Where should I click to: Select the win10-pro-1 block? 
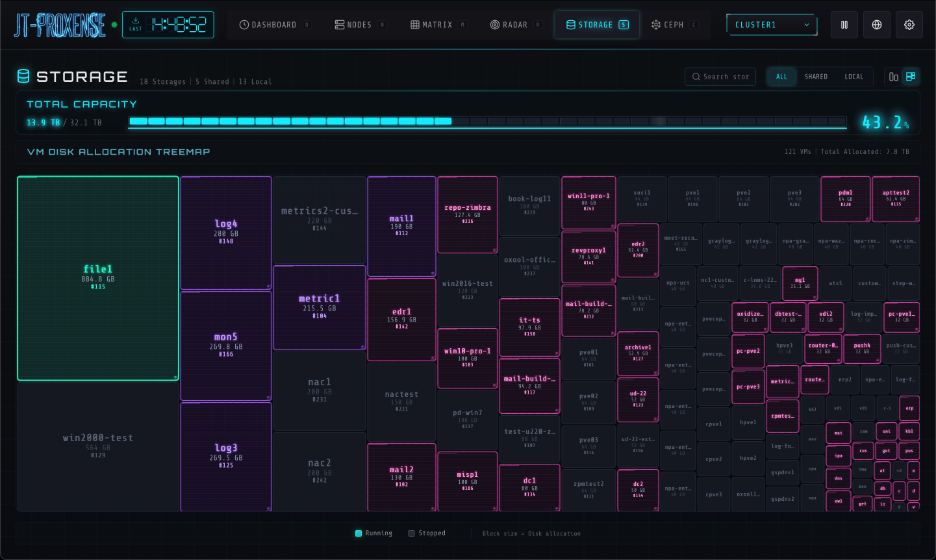coord(468,358)
